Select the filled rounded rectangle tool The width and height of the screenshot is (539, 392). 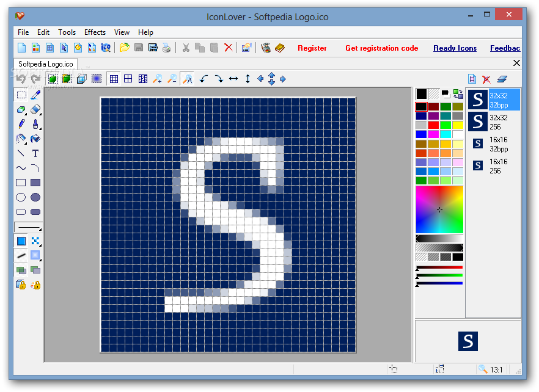click(35, 212)
